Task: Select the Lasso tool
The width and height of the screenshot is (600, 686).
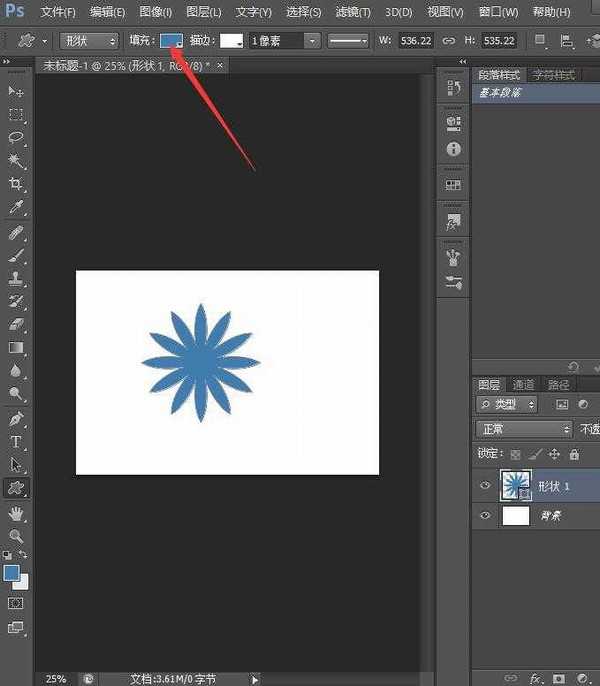Action: tap(16, 138)
